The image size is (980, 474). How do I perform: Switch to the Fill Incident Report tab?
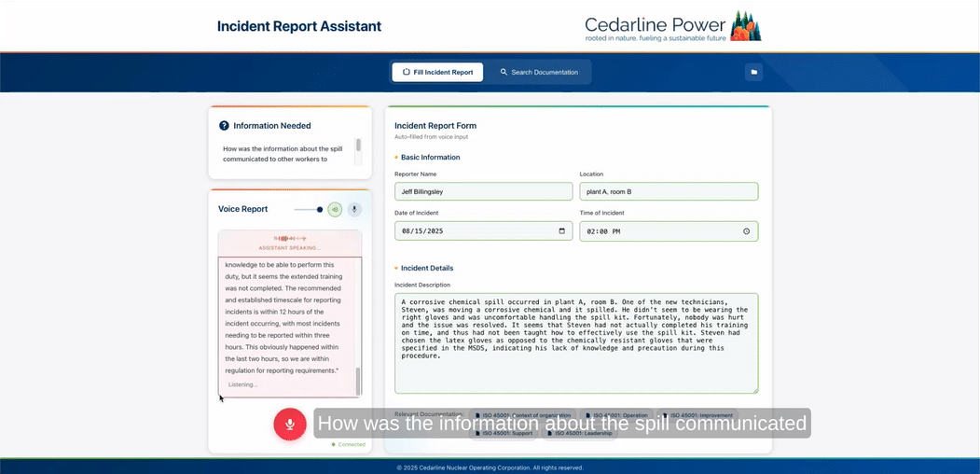[437, 72]
